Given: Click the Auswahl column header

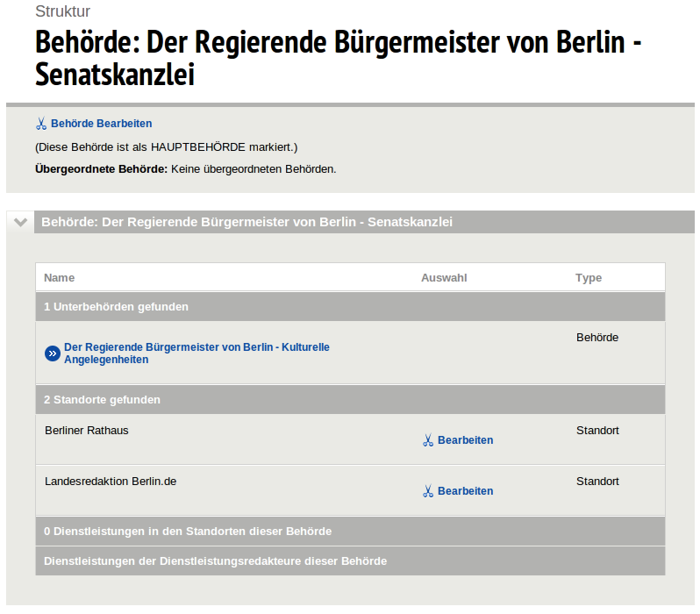Looking at the screenshot, I should coord(444,278).
